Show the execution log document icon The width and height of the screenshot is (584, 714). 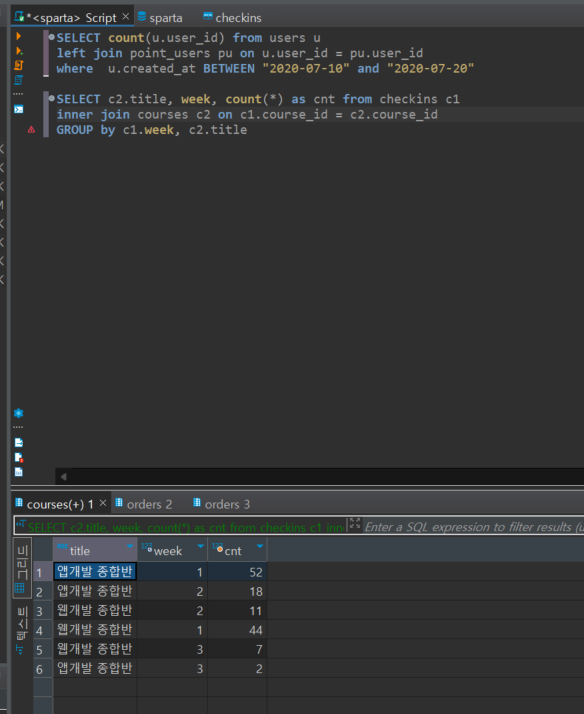19,458
